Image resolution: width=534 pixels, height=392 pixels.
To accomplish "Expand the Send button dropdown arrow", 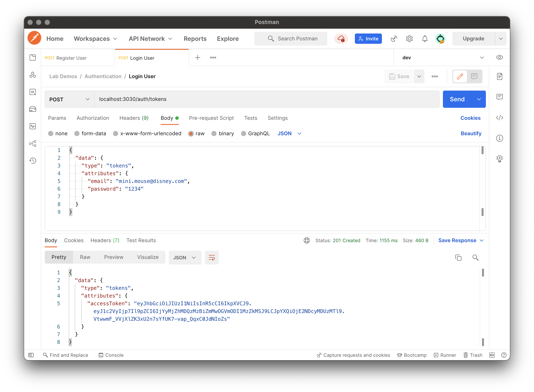I will coord(479,99).
